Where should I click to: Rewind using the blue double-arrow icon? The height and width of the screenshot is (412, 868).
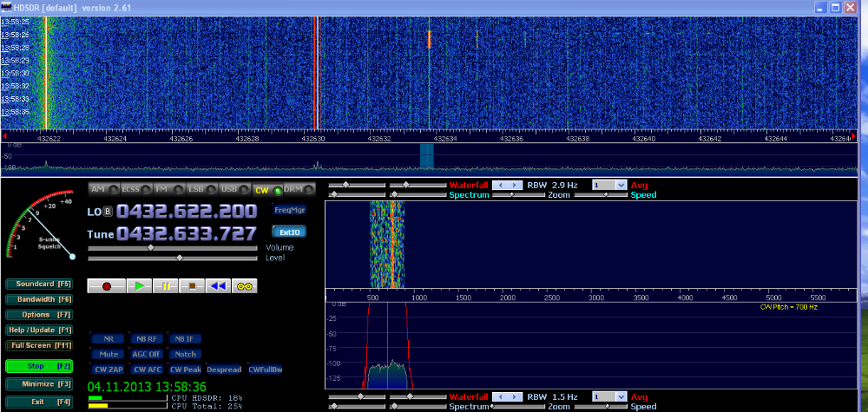tap(218, 286)
